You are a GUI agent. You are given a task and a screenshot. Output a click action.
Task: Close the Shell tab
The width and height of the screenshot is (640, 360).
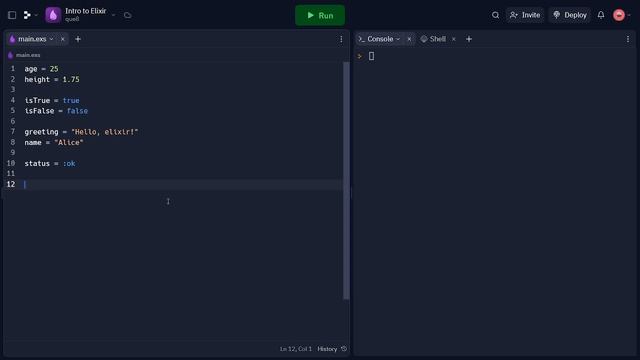coord(453,39)
